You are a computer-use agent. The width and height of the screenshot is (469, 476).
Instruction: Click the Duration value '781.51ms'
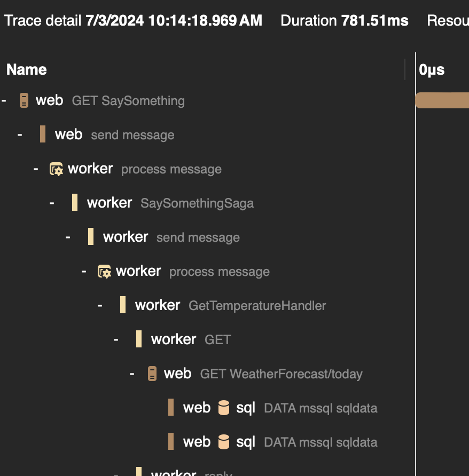coord(375,21)
